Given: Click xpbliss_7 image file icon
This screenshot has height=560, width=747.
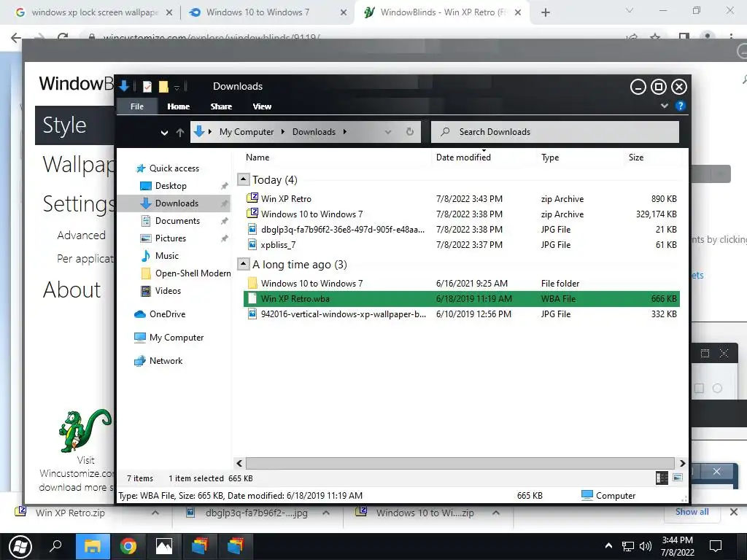Looking at the screenshot, I should pos(252,245).
